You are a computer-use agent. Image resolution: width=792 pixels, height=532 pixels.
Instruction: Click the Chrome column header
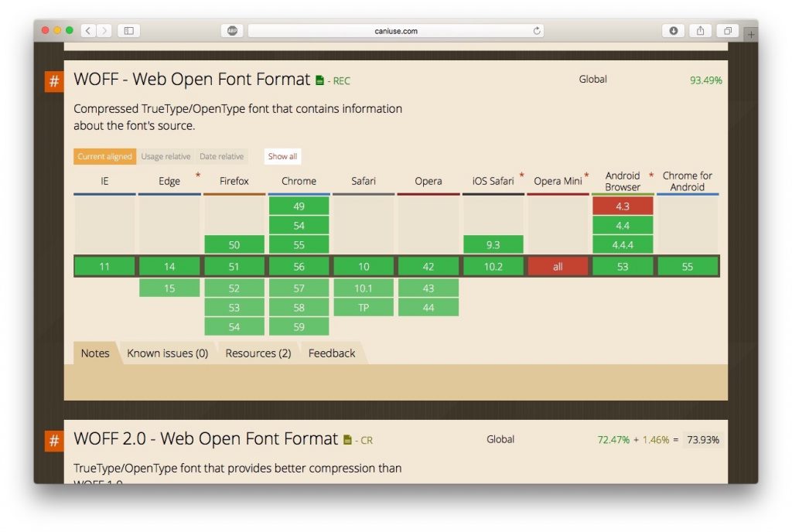coord(299,181)
